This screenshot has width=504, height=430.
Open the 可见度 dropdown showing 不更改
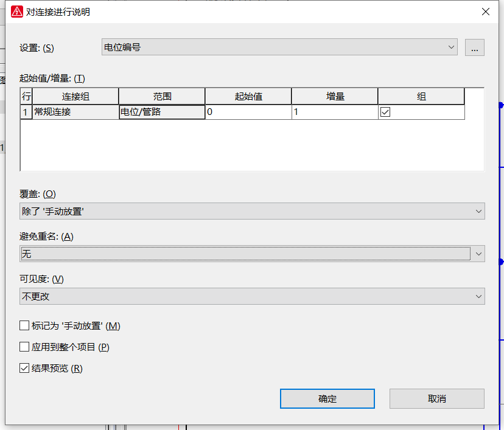[x=252, y=296]
